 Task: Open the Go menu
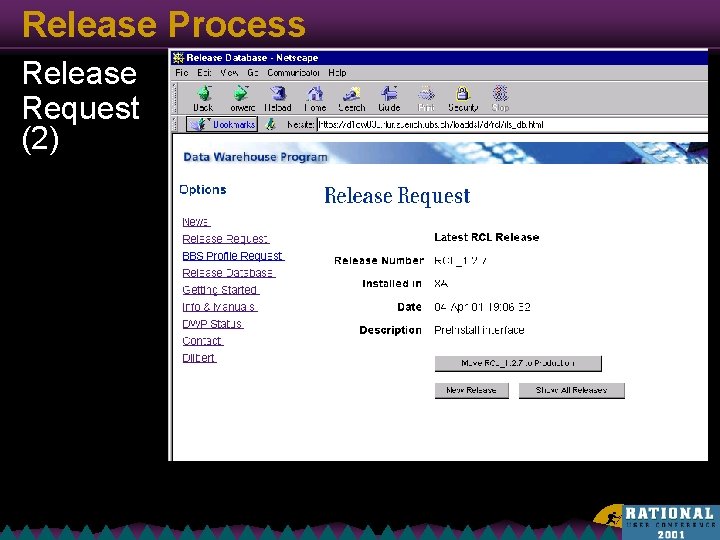[x=253, y=73]
